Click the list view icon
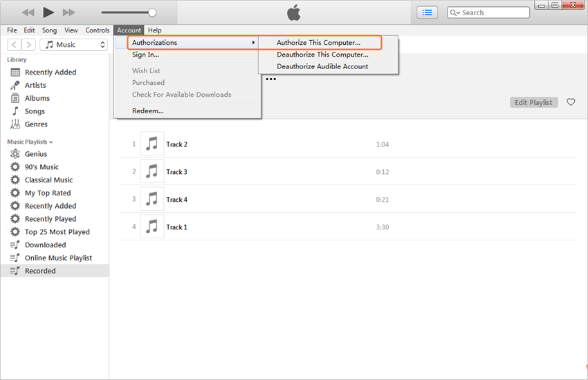 click(427, 12)
